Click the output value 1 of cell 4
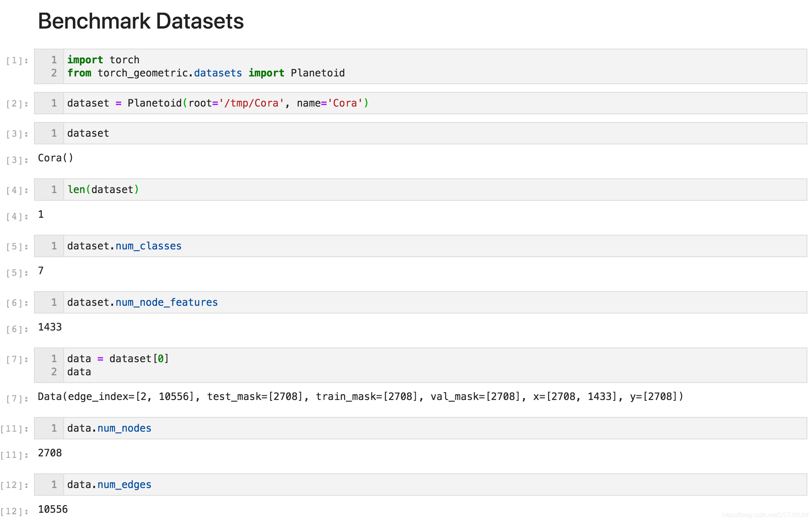The width and height of the screenshot is (812, 522). pyautogui.click(x=41, y=214)
